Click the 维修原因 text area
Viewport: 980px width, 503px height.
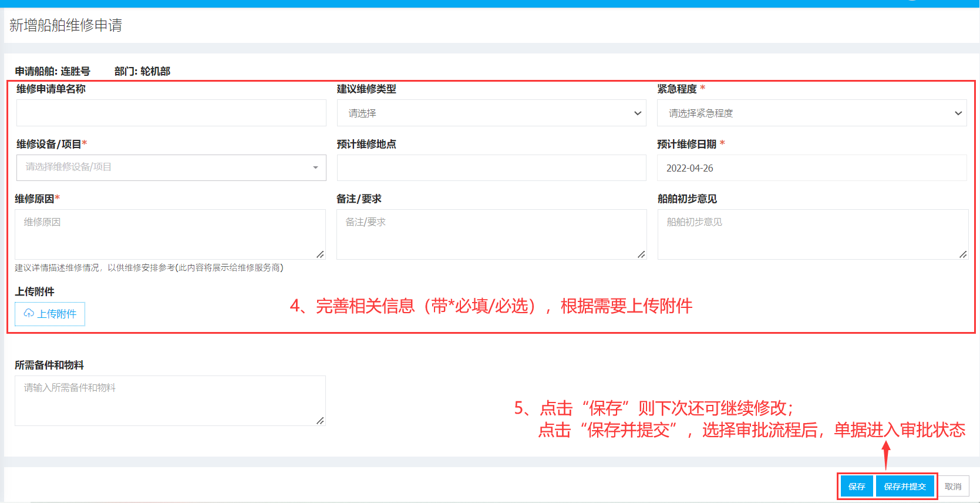click(x=170, y=234)
